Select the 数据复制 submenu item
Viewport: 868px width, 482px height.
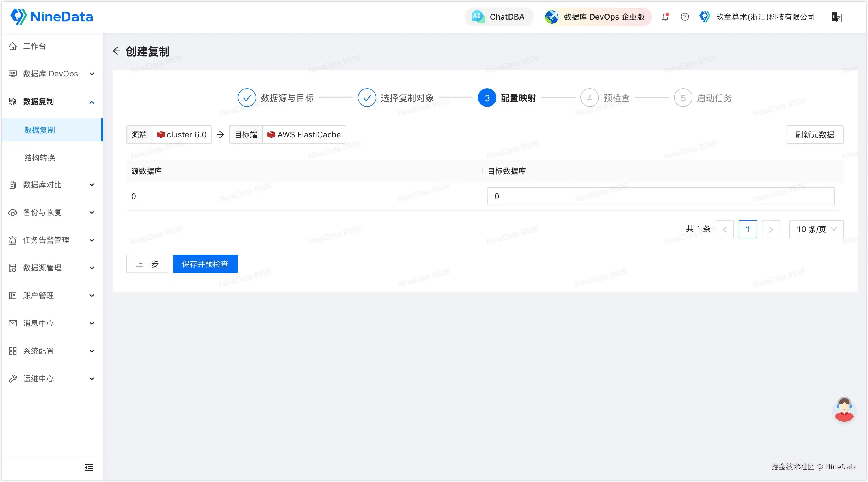(x=40, y=130)
